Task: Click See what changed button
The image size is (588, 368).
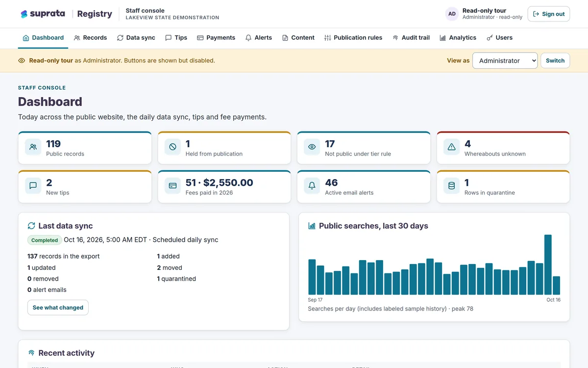Action: tap(58, 308)
